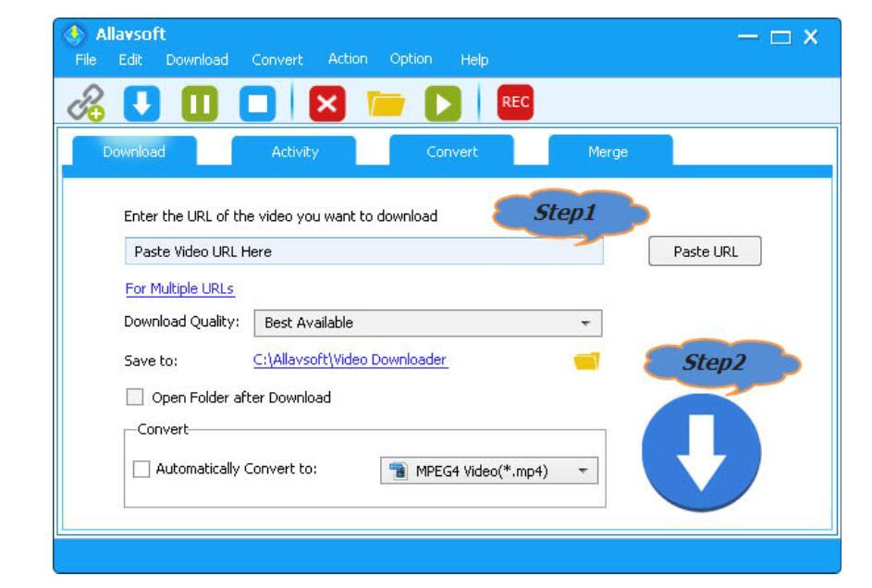Focus the Paste Video URL Here field
872x588 pixels.
pos(363,251)
